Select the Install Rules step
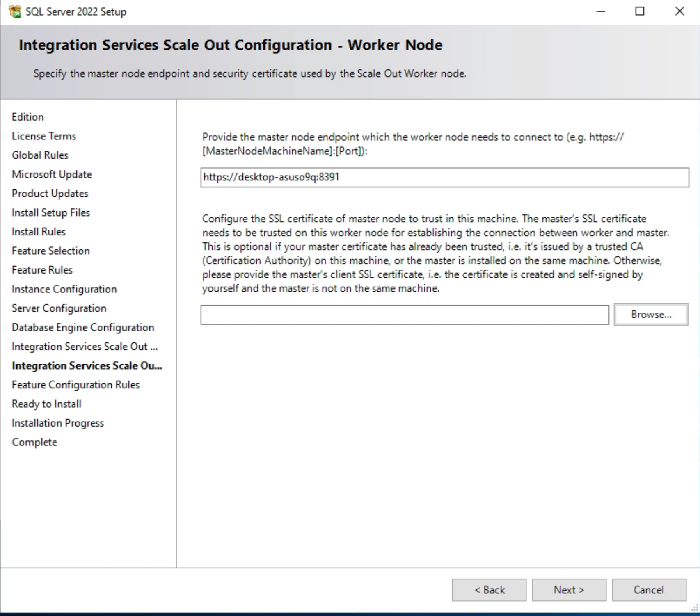The height and width of the screenshot is (616, 700). [x=39, y=232]
